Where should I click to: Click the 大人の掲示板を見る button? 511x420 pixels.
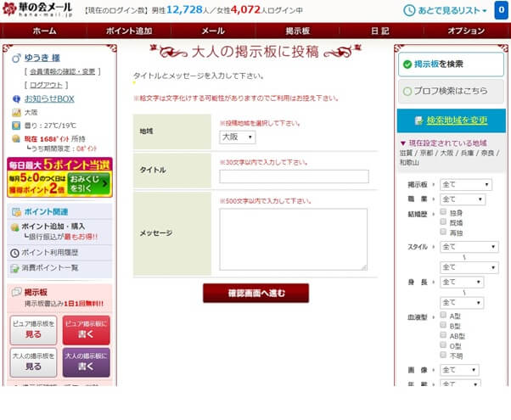pos(33,362)
